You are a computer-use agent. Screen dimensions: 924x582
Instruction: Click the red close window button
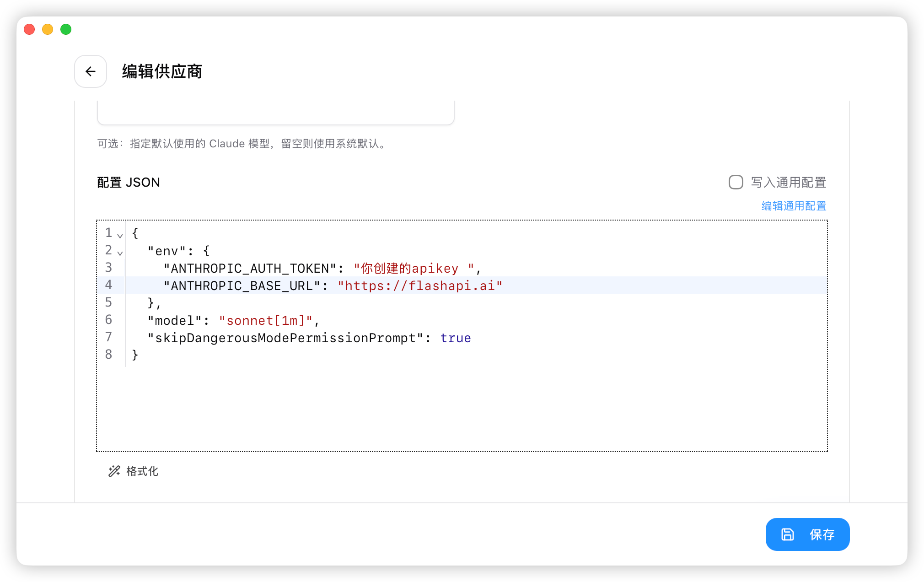[x=29, y=29]
